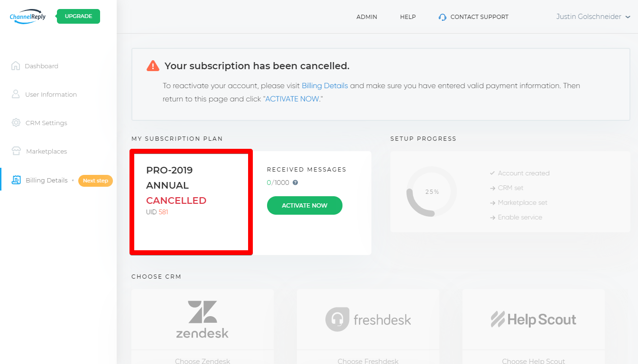Click the Dashboard home icon
638x364 pixels.
click(x=16, y=66)
